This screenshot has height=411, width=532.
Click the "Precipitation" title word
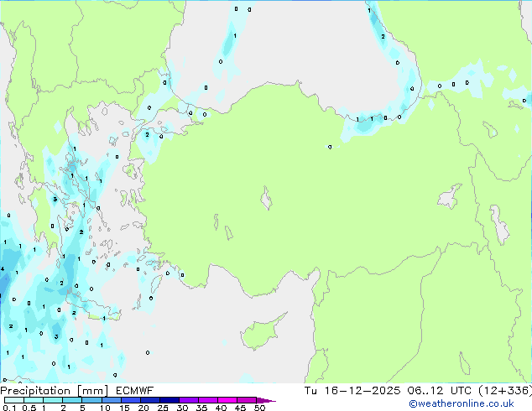(35, 391)
